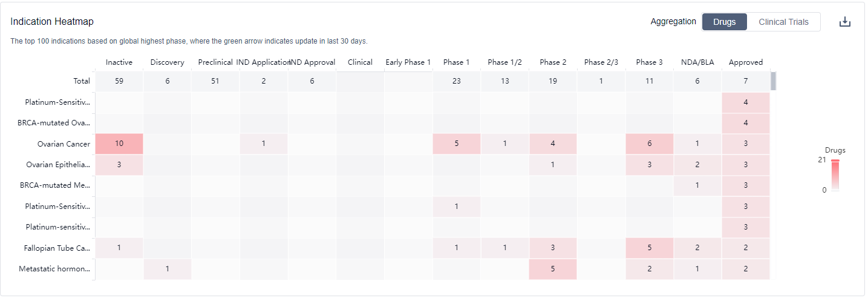Click the download heatmap icon
The height and width of the screenshot is (298, 868).
pos(845,22)
